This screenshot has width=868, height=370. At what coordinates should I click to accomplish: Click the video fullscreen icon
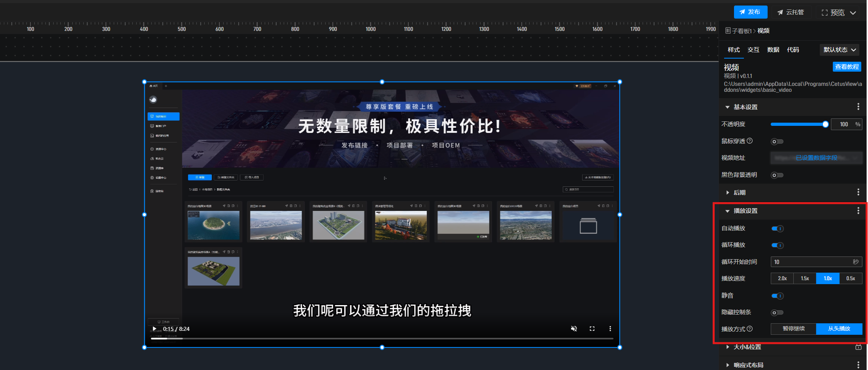point(592,329)
